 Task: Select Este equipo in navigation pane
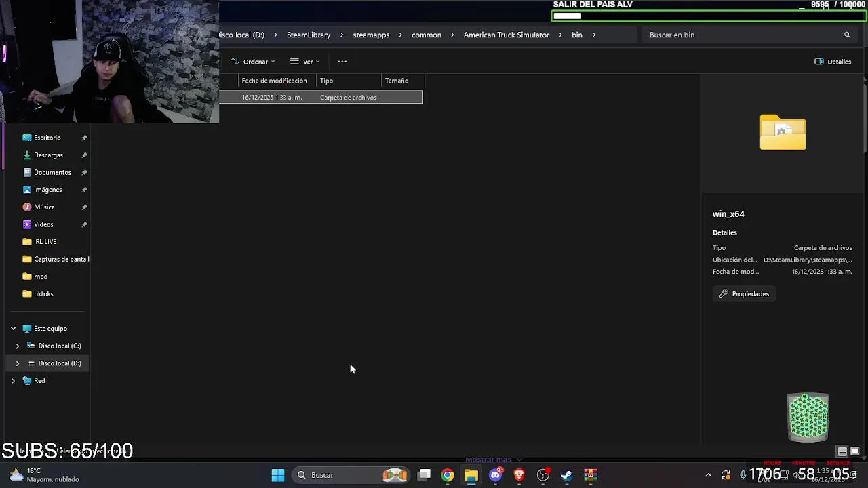click(50, 328)
